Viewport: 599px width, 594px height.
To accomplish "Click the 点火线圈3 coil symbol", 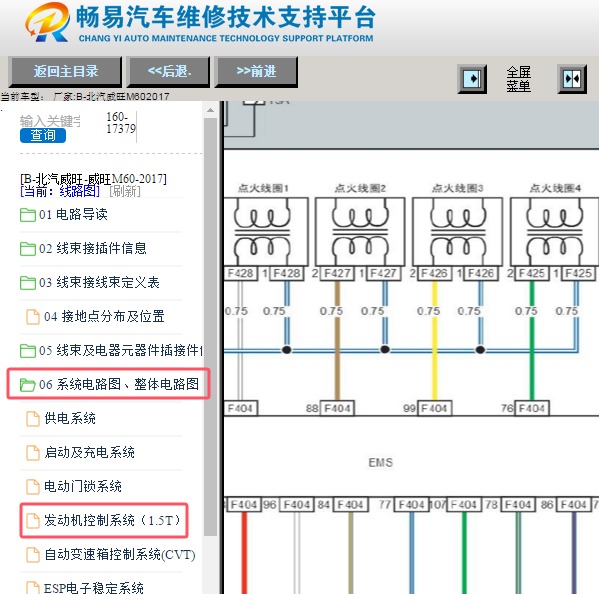I will pos(457,231).
